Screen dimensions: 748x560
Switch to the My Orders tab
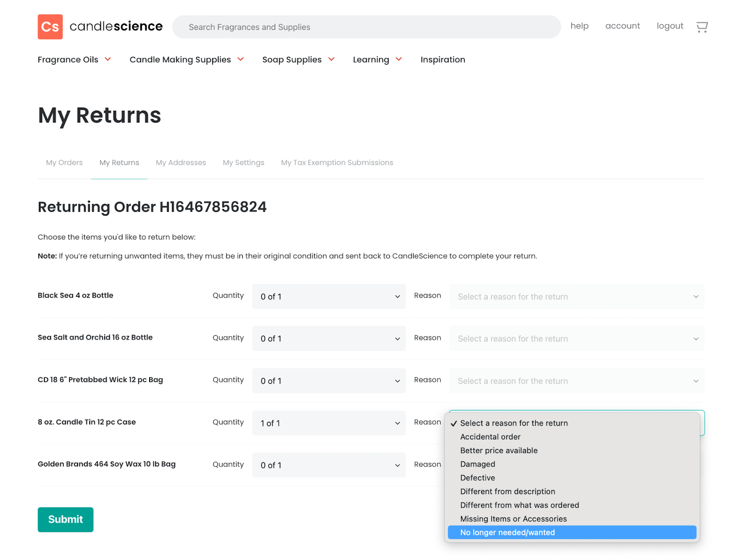(64, 162)
